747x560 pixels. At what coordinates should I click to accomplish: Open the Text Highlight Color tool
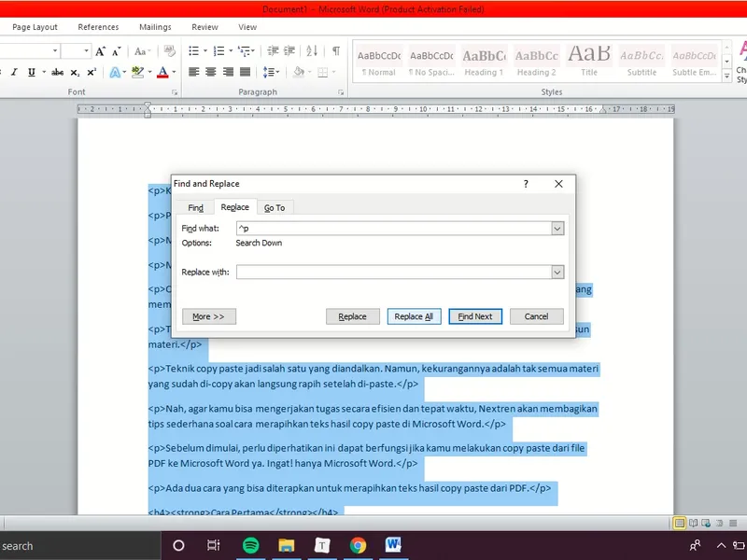coord(138,73)
